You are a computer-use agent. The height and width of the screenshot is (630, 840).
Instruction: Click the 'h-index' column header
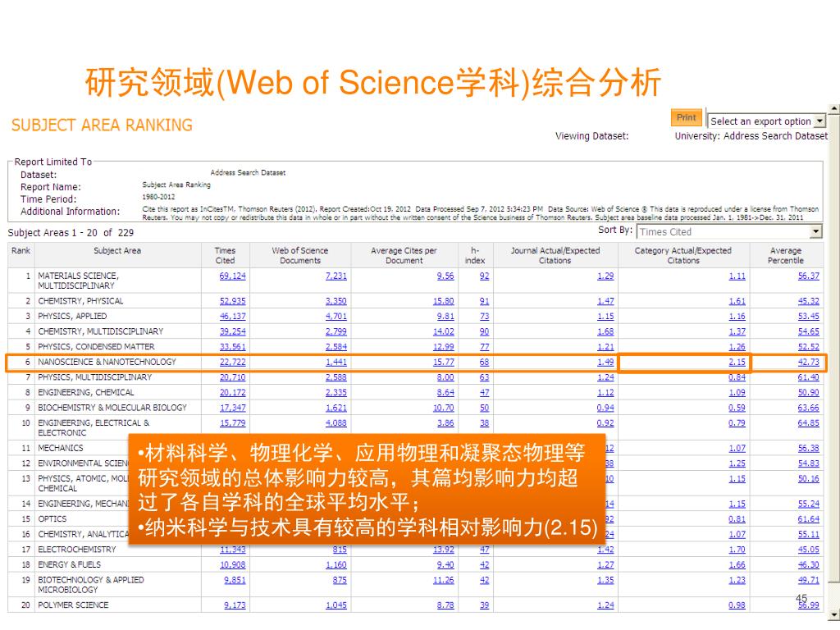point(475,256)
